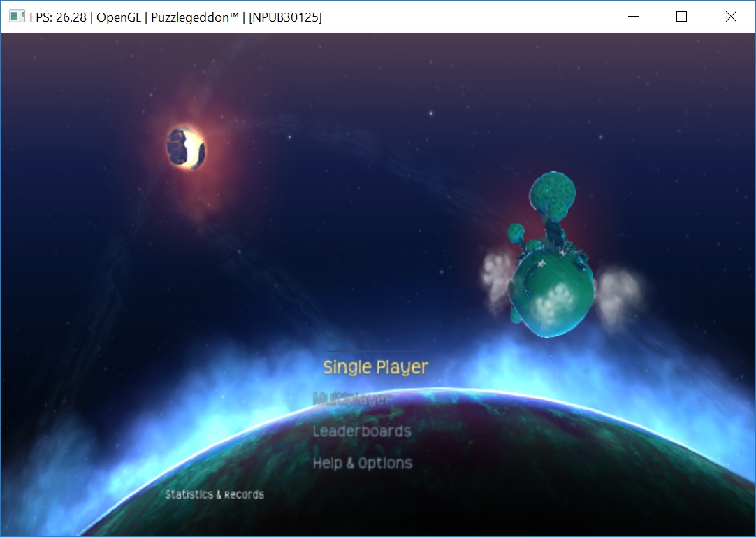Click the thin line above Single Player
This screenshot has width=756, height=537.
click(375, 351)
